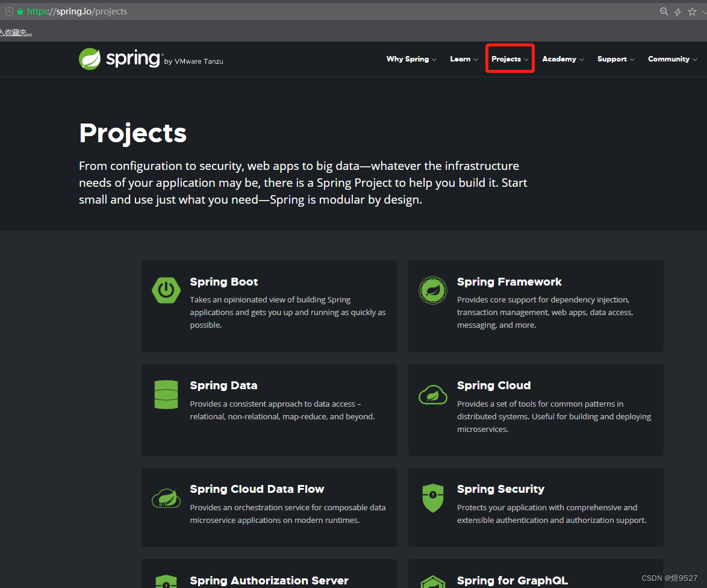Bookmark page with the star icon
The height and width of the screenshot is (588, 707).
click(x=692, y=11)
